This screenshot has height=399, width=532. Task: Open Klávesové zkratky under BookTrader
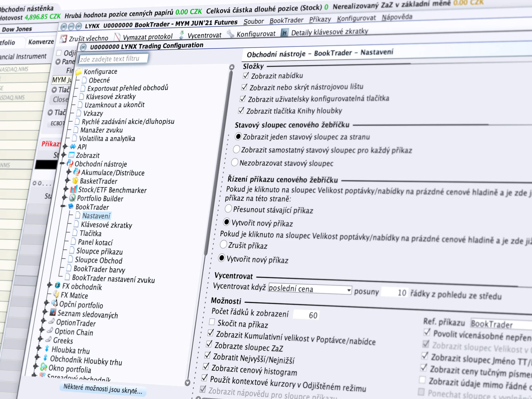click(x=106, y=225)
